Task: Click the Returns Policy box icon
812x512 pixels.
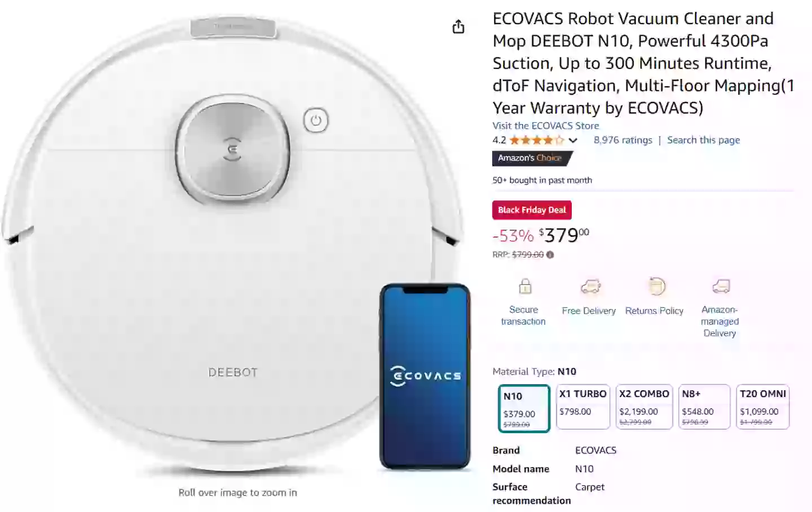Action: (656, 286)
